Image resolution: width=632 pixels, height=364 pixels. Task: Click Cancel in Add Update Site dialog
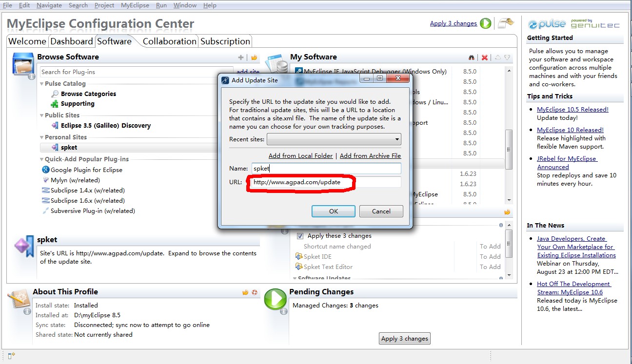[x=381, y=211]
